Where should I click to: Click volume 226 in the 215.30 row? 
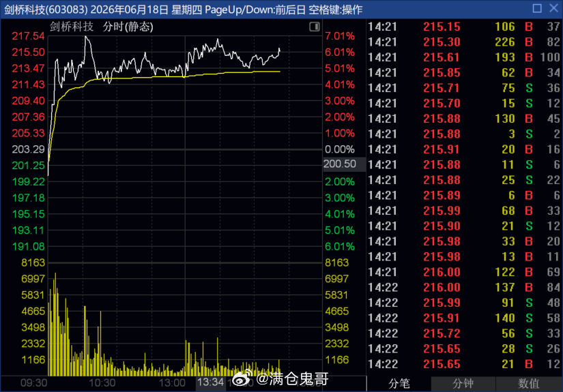[x=504, y=42]
